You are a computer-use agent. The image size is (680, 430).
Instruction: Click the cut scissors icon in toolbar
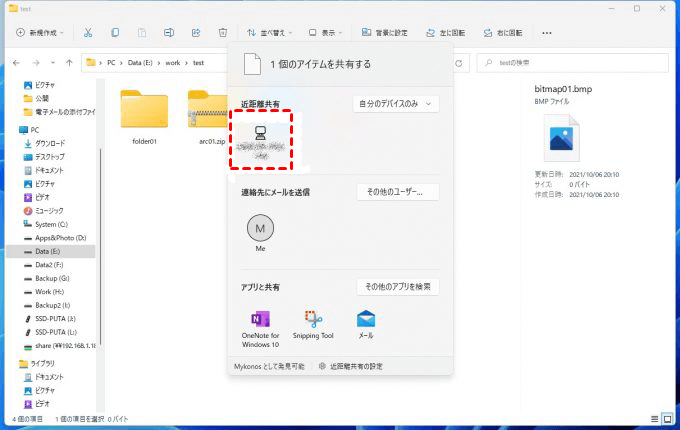tap(88, 32)
